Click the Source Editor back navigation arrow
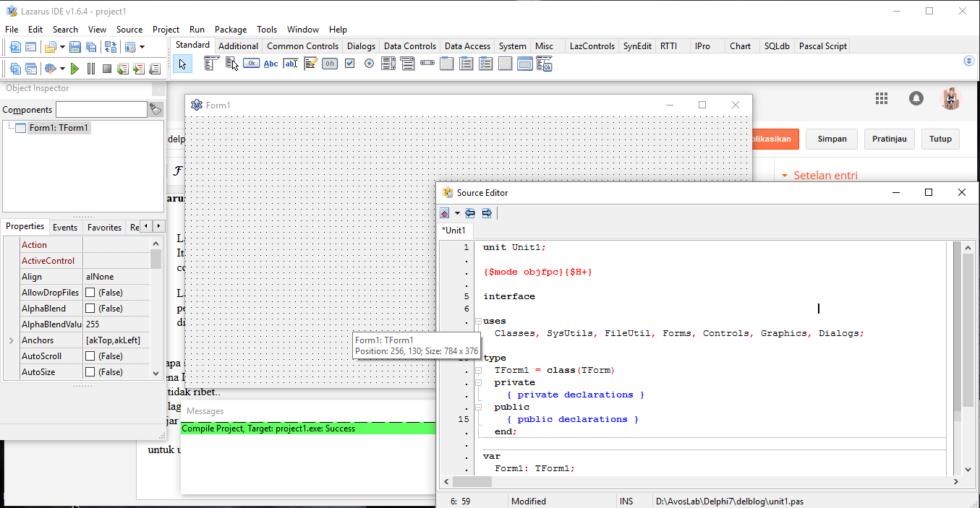The image size is (980, 508). pos(470,213)
